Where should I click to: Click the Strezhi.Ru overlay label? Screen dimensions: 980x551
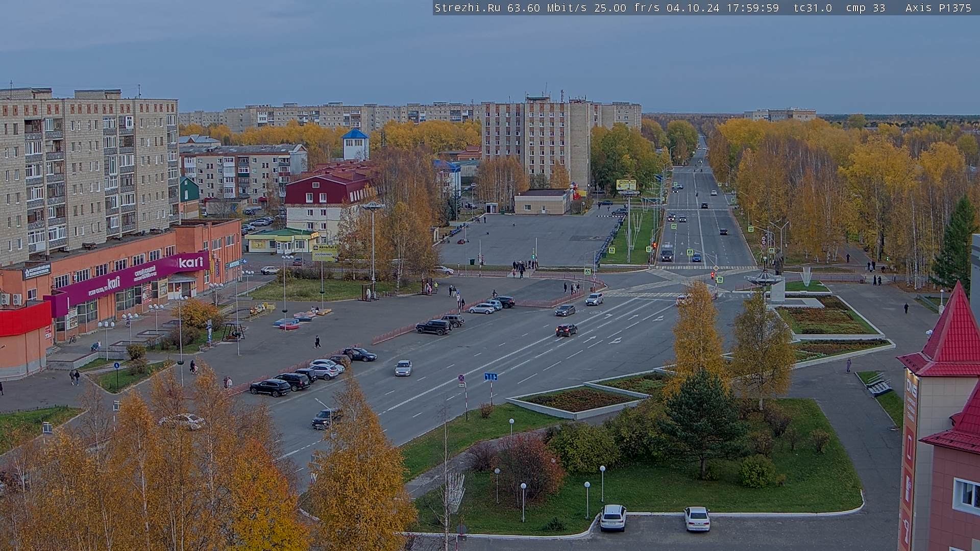pyautogui.click(x=467, y=8)
